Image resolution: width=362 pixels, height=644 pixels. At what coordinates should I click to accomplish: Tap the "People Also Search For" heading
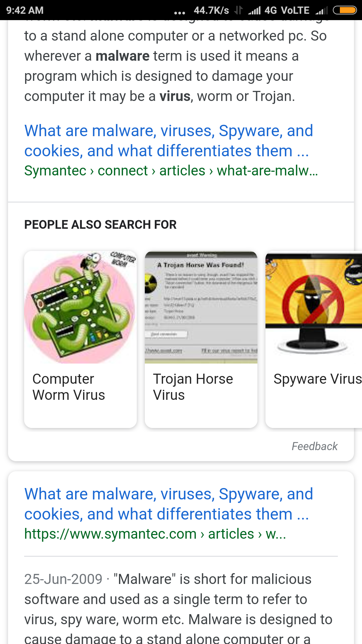pos(100,225)
